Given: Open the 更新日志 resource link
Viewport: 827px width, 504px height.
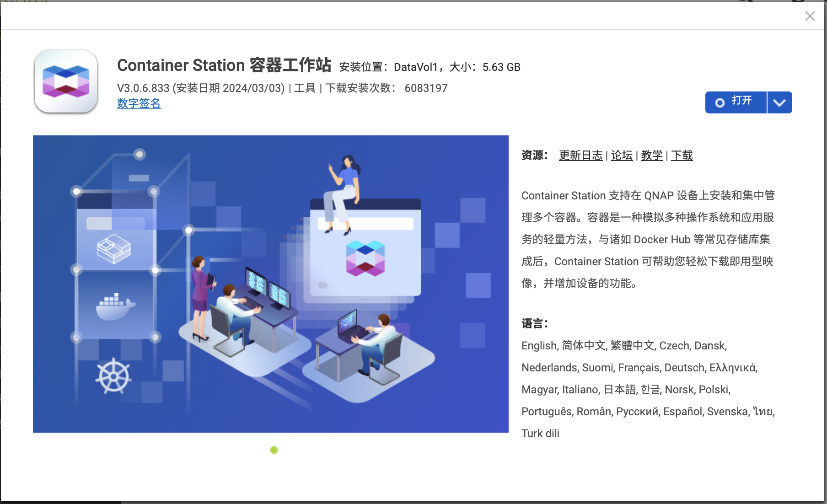Looking at the screenshot, I should pos(580,155).
